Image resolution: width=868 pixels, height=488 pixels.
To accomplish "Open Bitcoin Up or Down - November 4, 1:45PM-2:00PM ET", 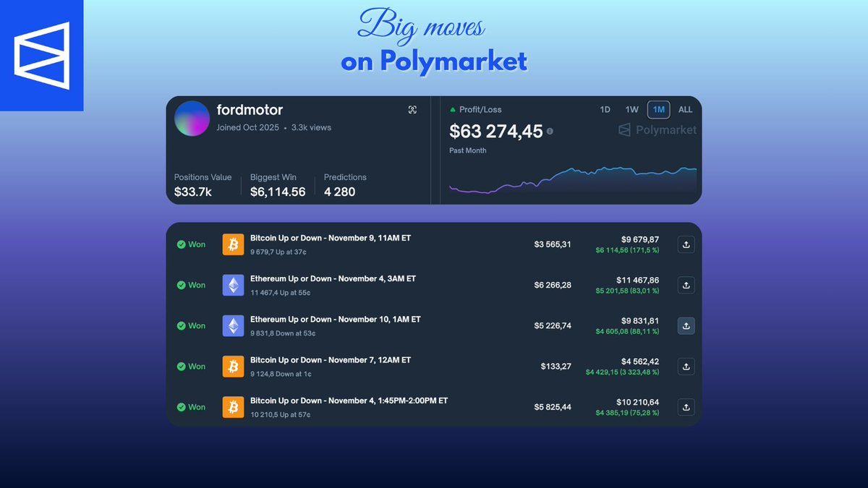I will click(x=349, y=401).
